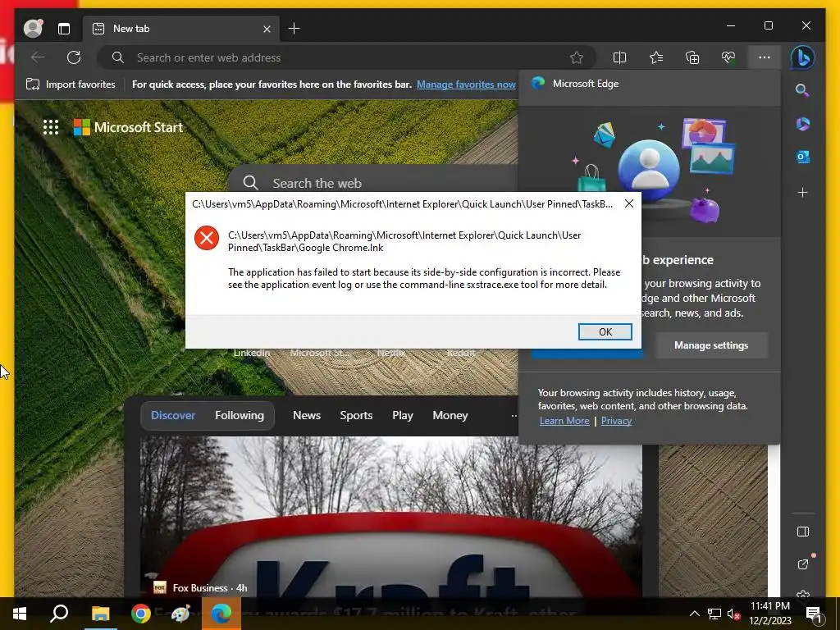Click Import favorites on favorites bar

click(x=71, y=84)
